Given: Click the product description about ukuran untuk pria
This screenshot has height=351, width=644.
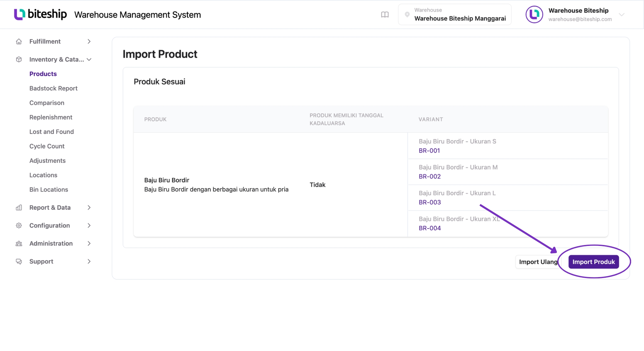Looking at the screenshot, I should pos(216,189).
